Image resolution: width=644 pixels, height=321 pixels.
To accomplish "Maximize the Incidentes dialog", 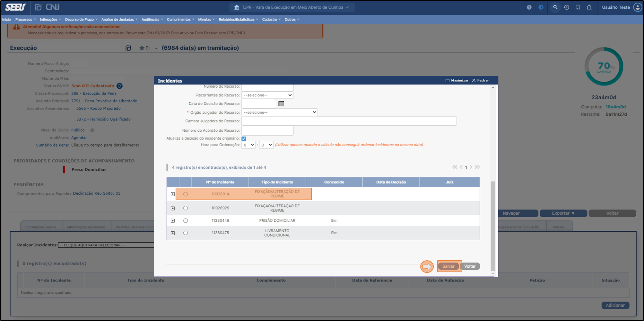I will (x=457, y=80).
